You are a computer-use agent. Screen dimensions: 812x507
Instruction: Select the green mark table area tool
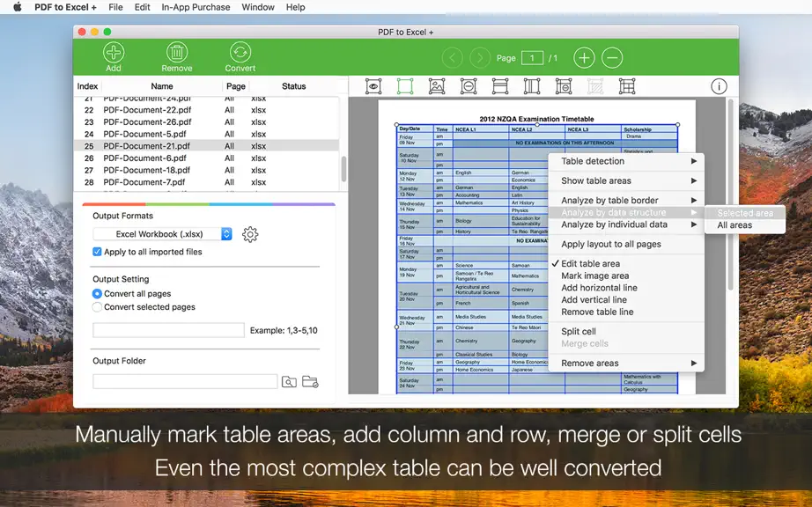pyautogui.click(x=405, y=86)
